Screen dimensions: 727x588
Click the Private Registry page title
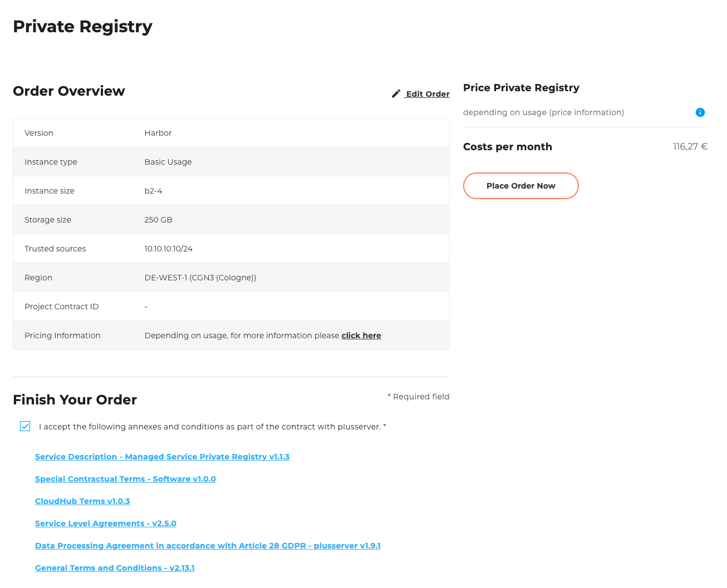coord(82,26)
